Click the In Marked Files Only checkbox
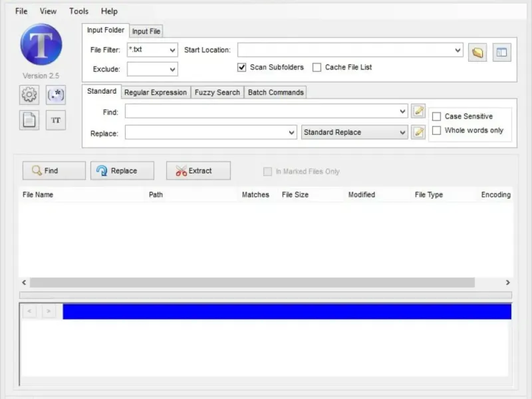This screenshot has height=399, width=532. [x=267, y=172]
